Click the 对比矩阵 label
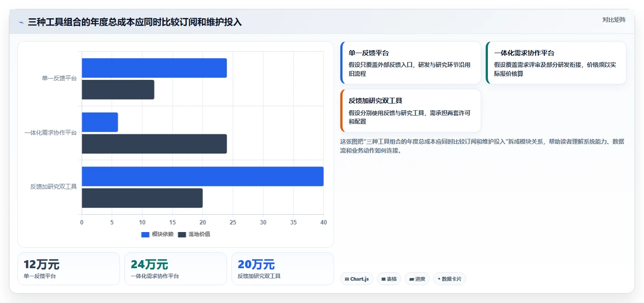Screen dimensions: 644x303 (614, 20)
